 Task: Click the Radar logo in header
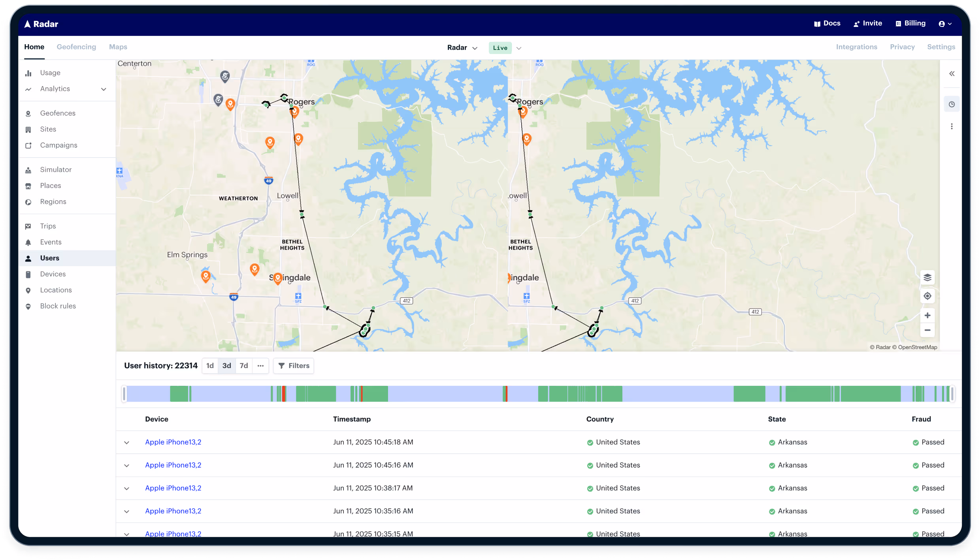pyautogui.click(x=41, y=24)
